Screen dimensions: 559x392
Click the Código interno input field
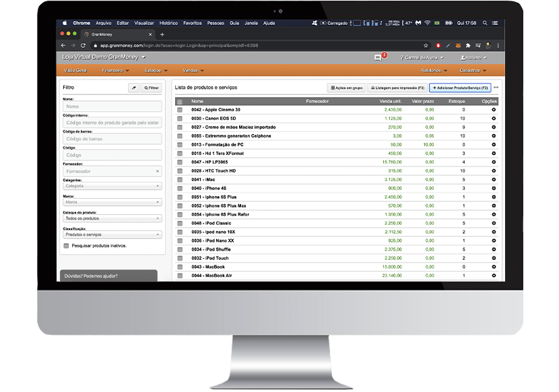pyautogui.click(x=112, y=123)
